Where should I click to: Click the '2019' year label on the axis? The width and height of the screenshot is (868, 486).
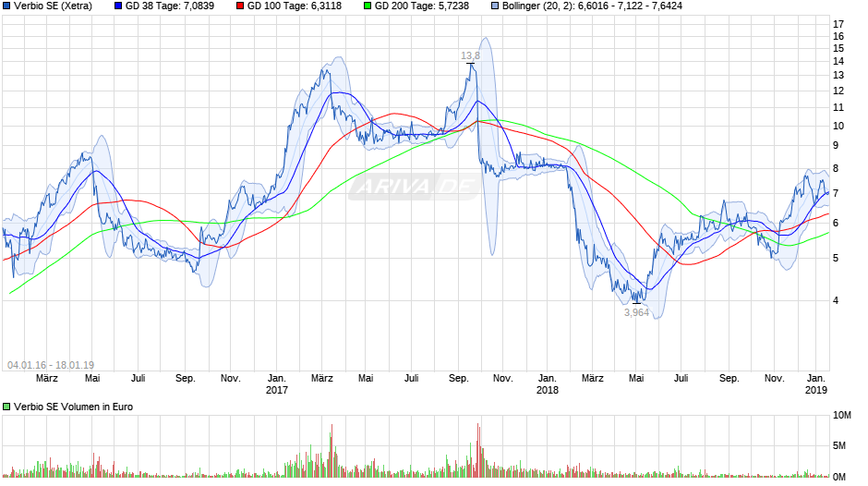tap(816, 390)
